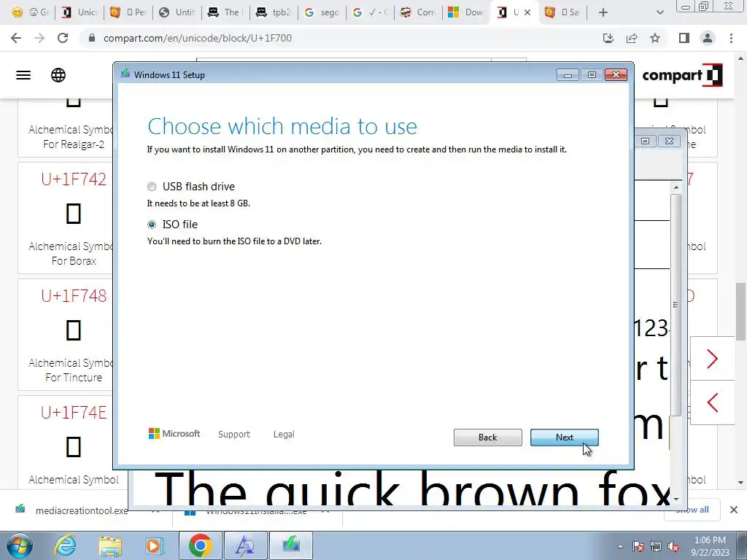Open the Support link in Setup
This screenshot has height=560, width=747.
point(234,435)
